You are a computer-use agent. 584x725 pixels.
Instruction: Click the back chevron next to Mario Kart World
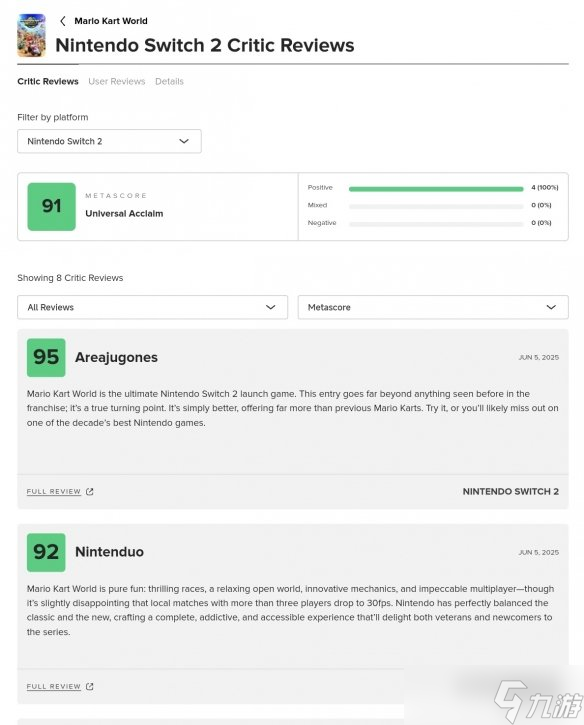[x=62, y=21]
